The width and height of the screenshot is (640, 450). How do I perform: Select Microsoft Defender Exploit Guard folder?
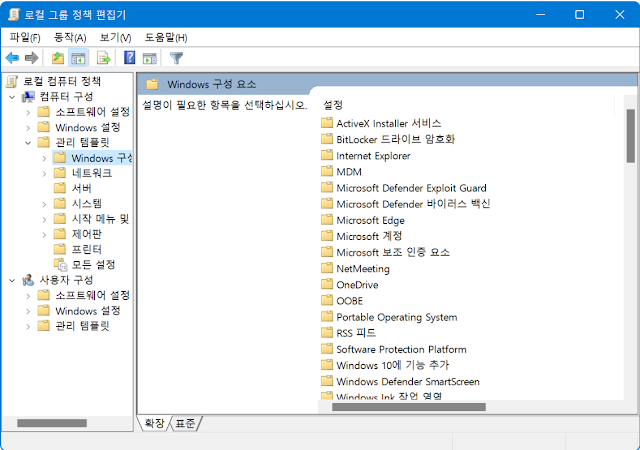pyautogui.click(x=404, y=188)
